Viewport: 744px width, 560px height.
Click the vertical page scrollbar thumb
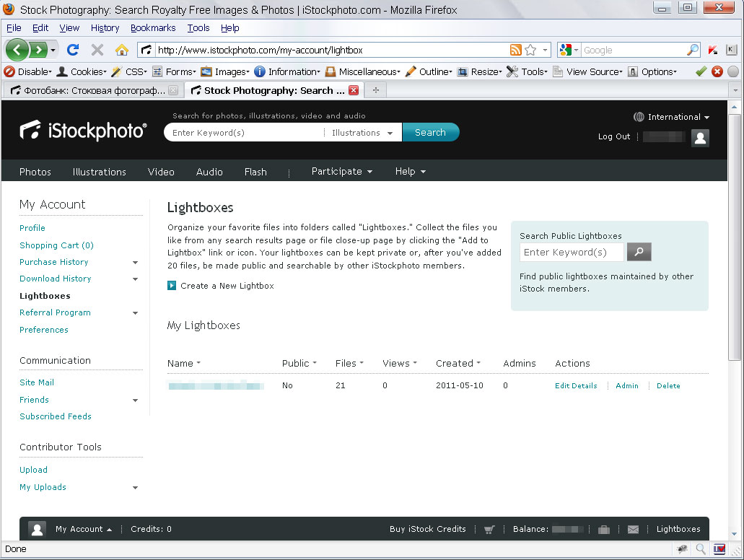click(734, 237)
